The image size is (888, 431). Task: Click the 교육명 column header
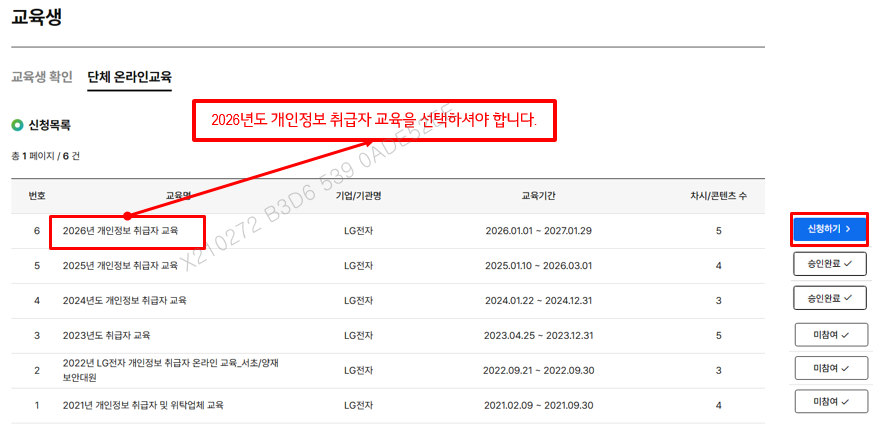pyautogui.click(x=178, y=196)
